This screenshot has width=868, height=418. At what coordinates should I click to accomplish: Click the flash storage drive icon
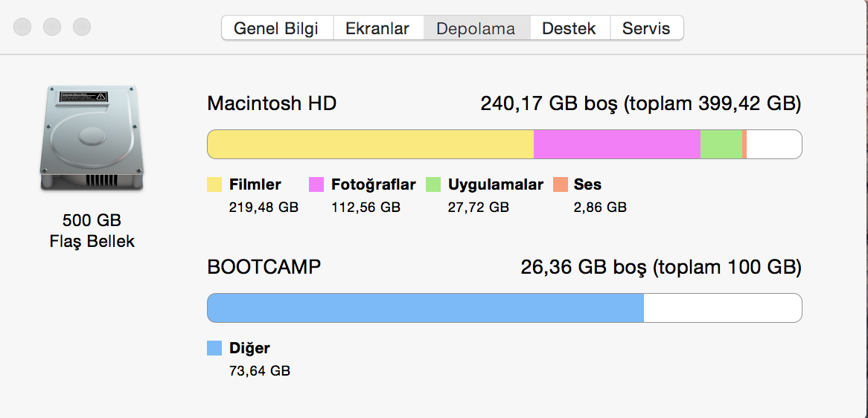pyautogui.click(x=92, y=138)
